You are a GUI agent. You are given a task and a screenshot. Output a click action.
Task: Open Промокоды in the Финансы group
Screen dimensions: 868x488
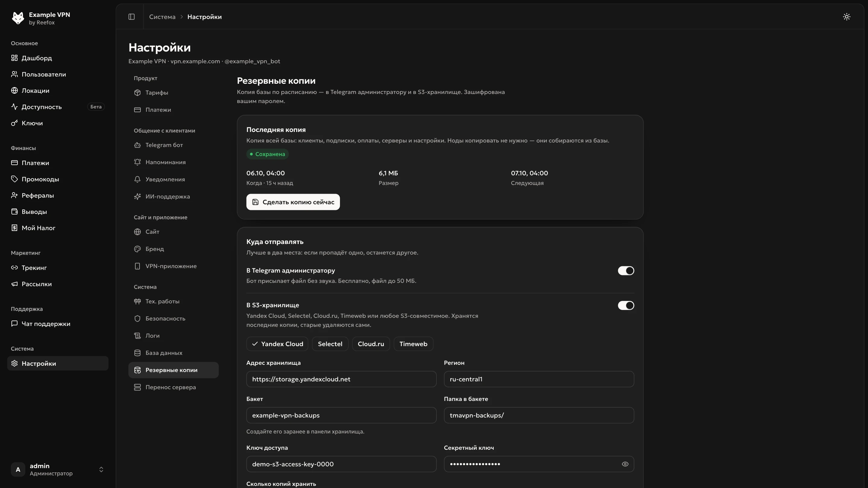coord(58,179)
